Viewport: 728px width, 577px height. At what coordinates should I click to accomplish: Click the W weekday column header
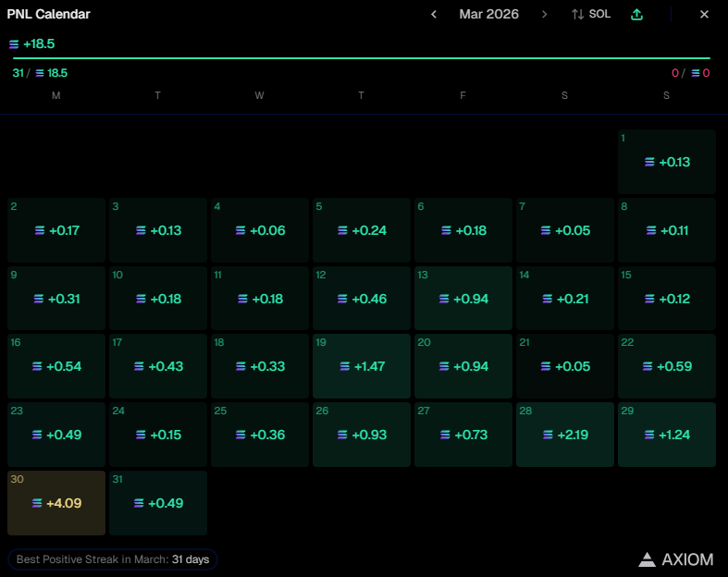pyautogui.click(x=259, y=95)
